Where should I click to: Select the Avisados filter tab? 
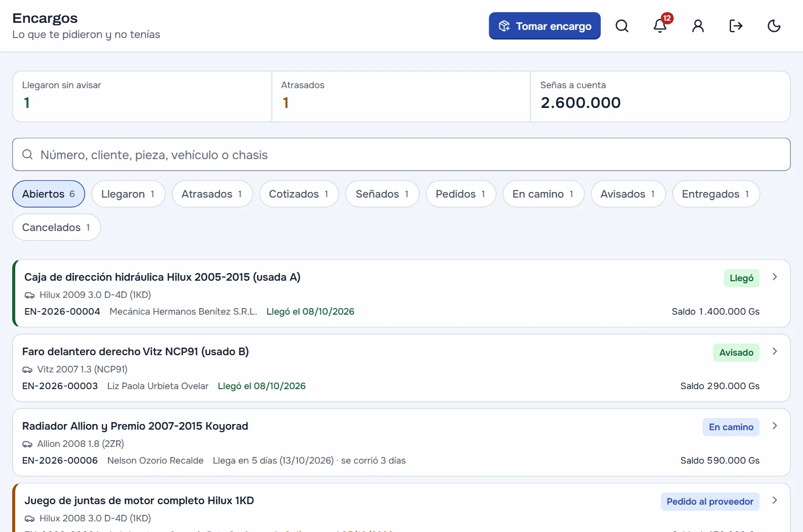(628, 194)
